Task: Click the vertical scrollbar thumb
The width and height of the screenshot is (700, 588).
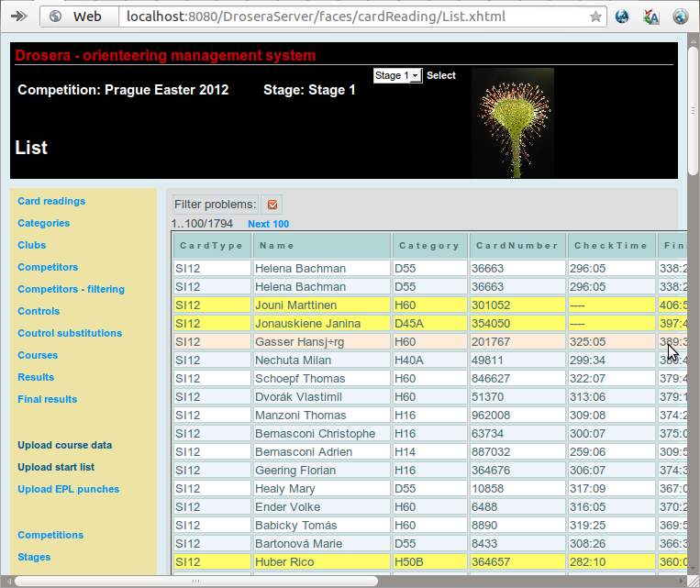Action: pos(693,109)
